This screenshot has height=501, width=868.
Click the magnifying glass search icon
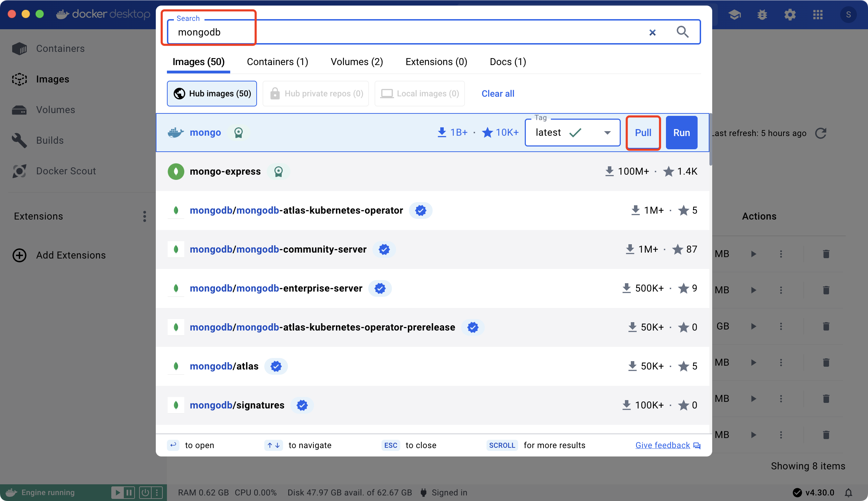click(x=682, y=32)
